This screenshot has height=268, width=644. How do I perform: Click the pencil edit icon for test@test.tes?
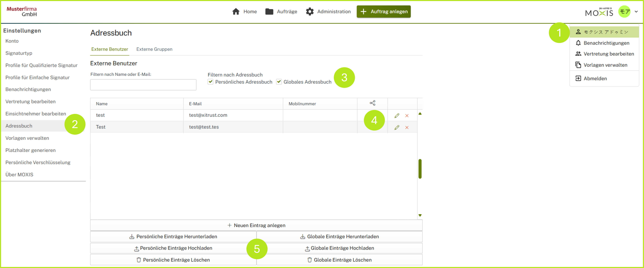tap(397, 127)
